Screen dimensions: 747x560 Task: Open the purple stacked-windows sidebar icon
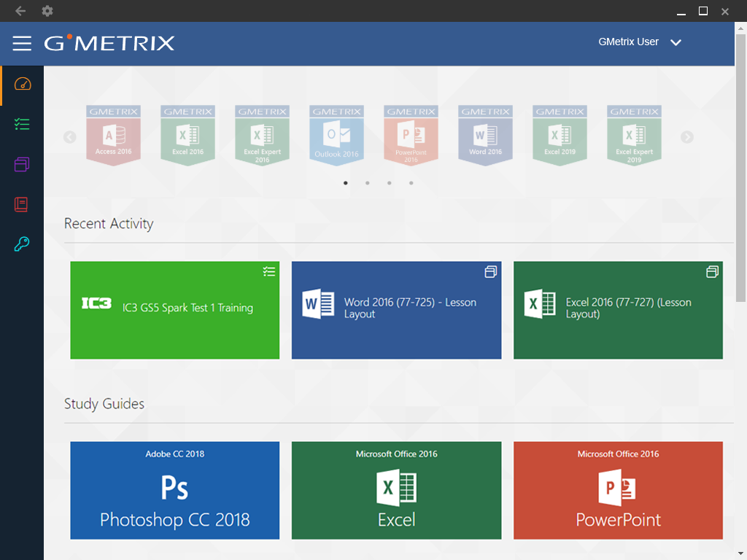pos(22,164)
